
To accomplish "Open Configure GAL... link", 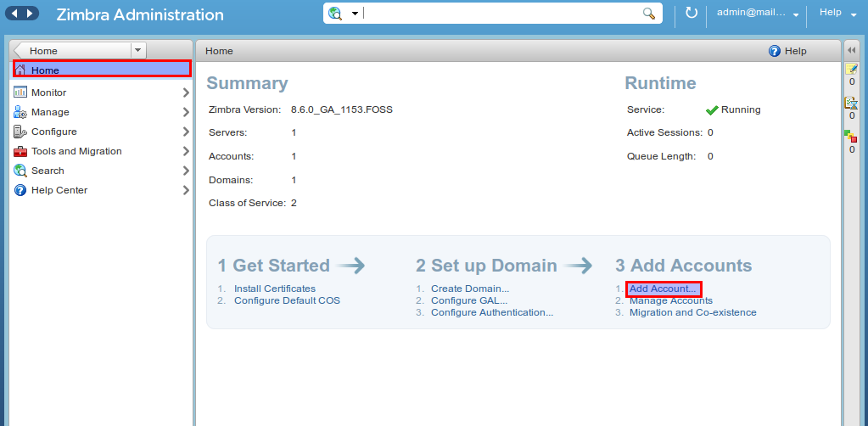I will (469, 300).
